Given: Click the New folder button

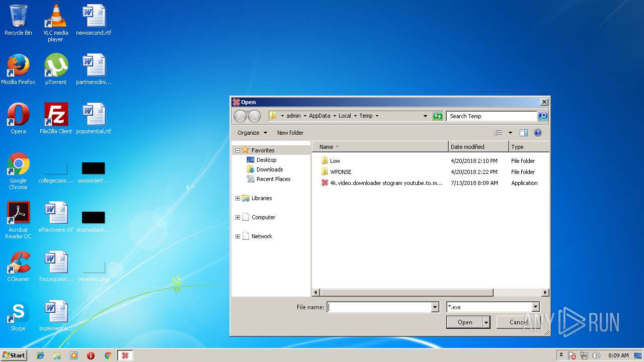Looking at the screenshot, I should pos(290,133).
